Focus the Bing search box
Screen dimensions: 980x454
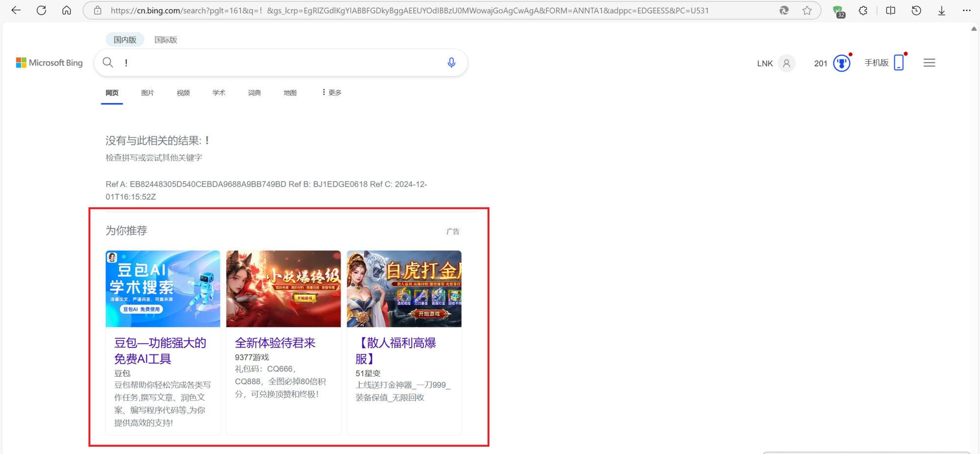coord(280,62)
